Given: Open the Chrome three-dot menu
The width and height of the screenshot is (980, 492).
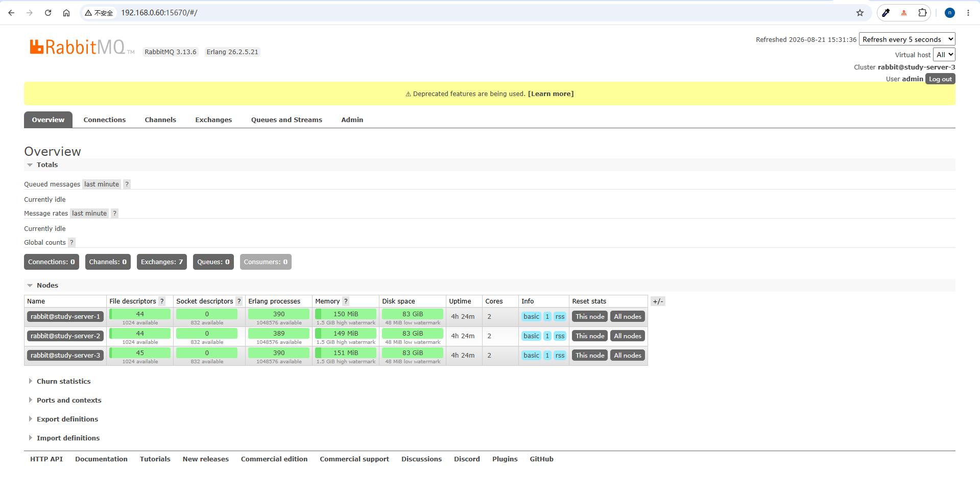Looking at the screenshot, I should tap(968, 13).
